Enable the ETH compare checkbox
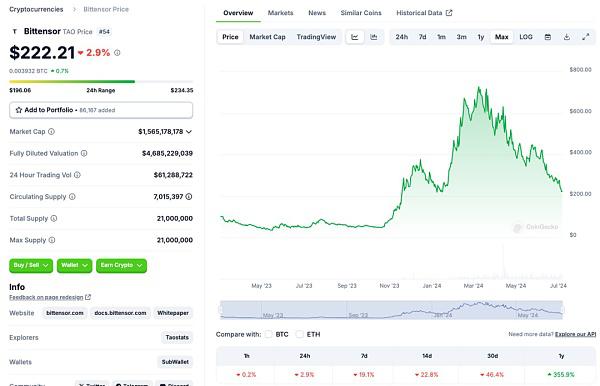This screenshot has width=600, height=386. pos(300,334)
